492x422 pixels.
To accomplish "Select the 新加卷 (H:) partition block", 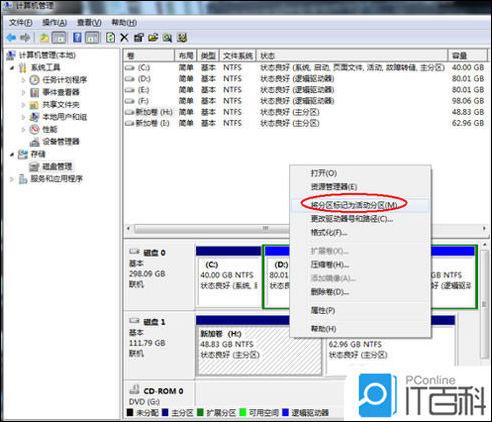I will click(259, 350).
